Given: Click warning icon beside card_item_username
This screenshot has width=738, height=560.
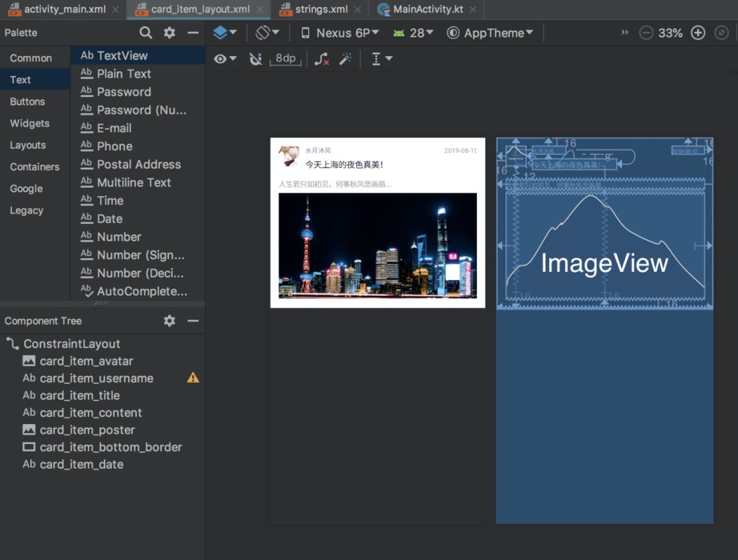Looking at the screenshot, I should pyautogui.click(x=193, y=378).
